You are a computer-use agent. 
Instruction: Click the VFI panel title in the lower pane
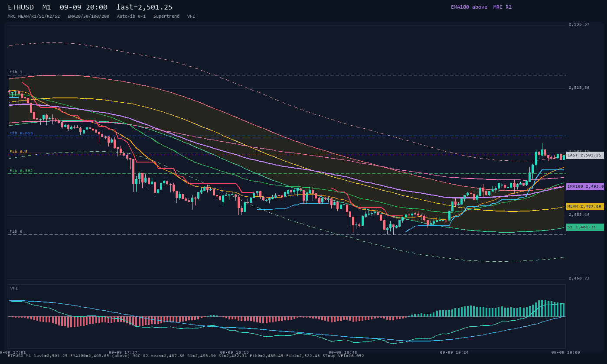point(14,288)
